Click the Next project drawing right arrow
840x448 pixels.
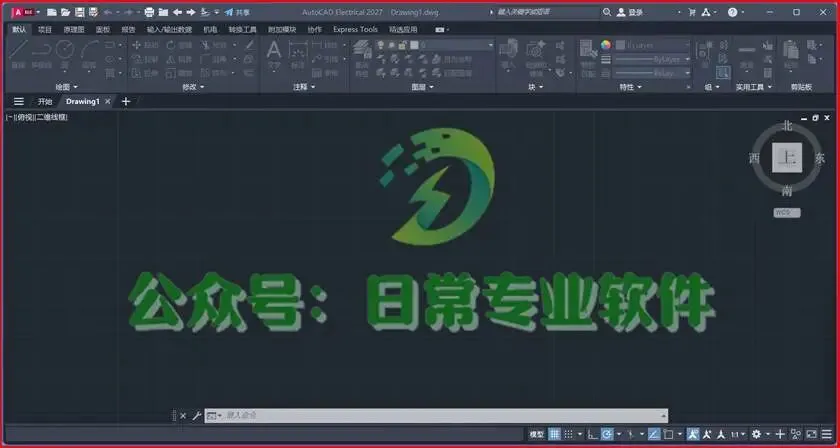click(191, 12)
